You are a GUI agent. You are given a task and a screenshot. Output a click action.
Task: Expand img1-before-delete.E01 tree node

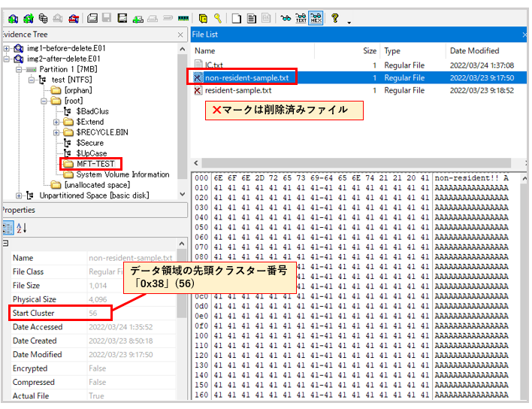(x=7, y=49)
